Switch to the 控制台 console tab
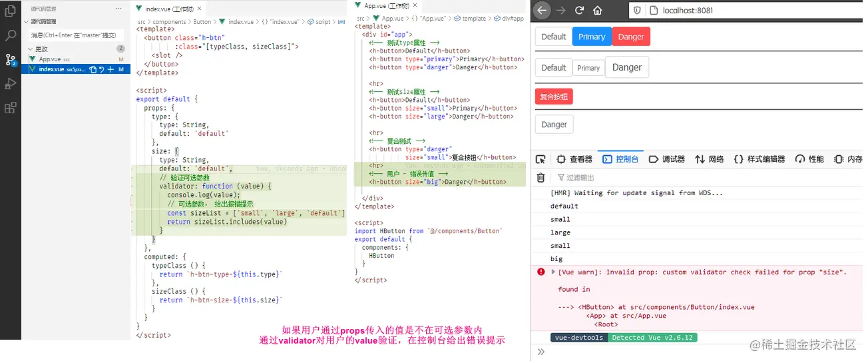Screen dimensions: 868x363 pos(620,159)
